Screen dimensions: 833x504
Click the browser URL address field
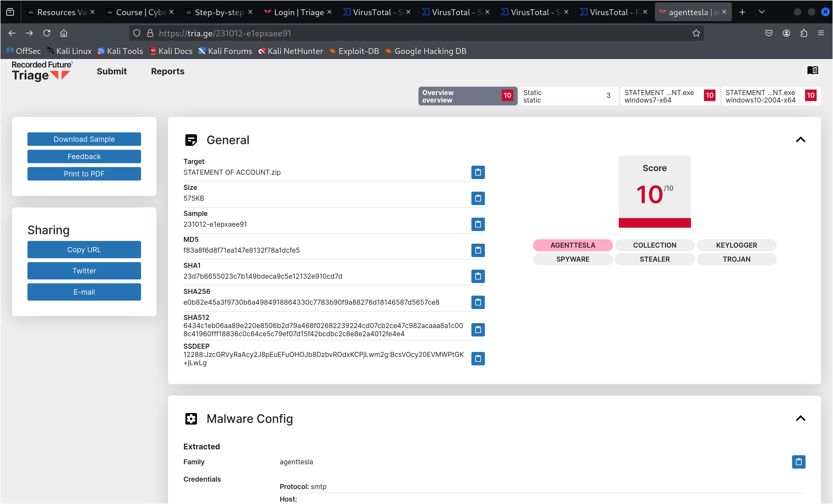(406, 33)
